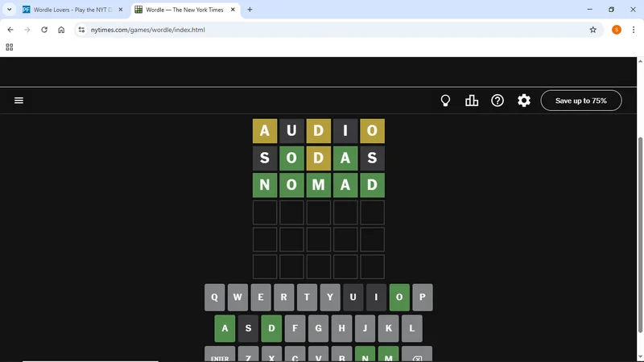Tap the K key on the keyboard
The image size is (644, 362).
pos(388,328)
